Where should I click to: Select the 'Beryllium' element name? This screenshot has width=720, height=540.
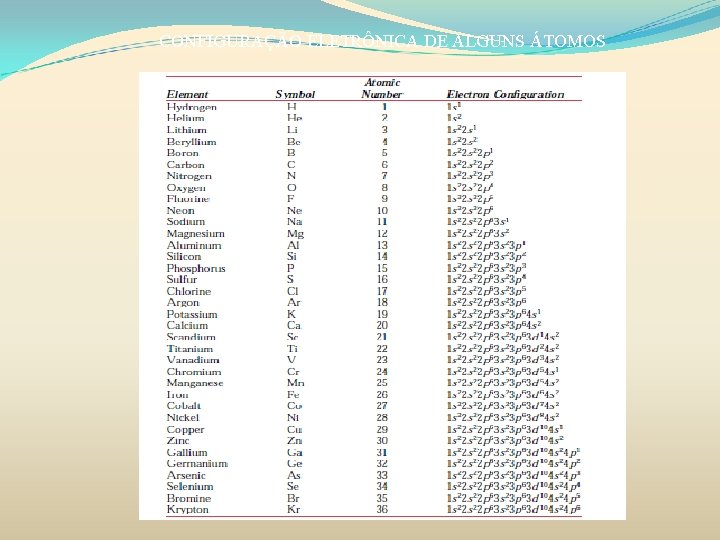[x=191, y=142]
